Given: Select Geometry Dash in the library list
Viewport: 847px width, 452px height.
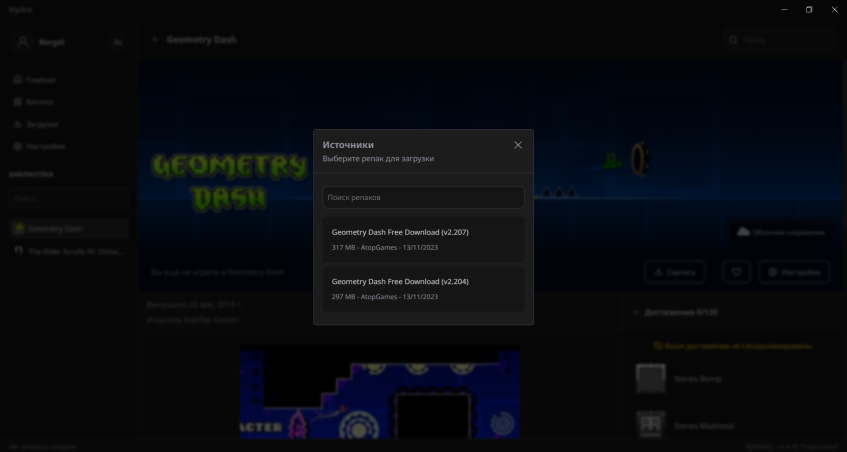Looking at the screenshot, I should click(69, 228).
